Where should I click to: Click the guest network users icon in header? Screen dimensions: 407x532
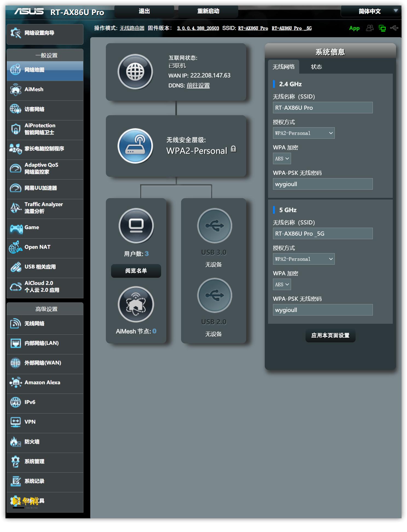click(x=370, y=28)
